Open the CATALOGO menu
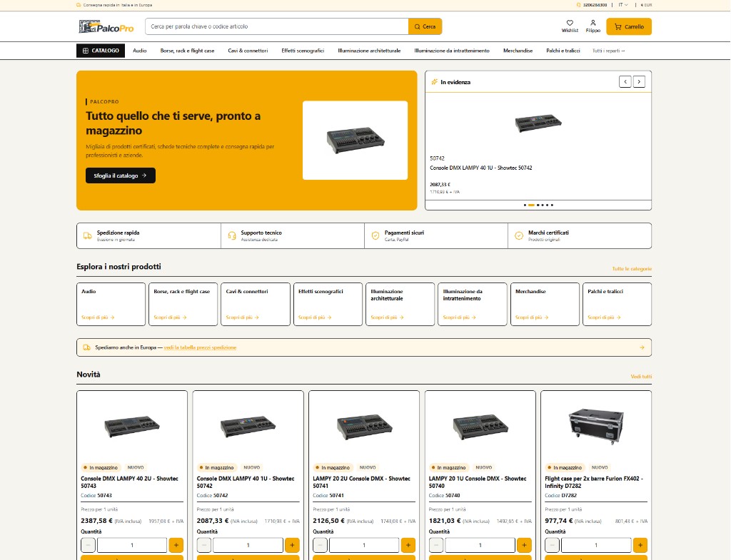This screenshot has width=731, height=560. [x=101, y=51]
